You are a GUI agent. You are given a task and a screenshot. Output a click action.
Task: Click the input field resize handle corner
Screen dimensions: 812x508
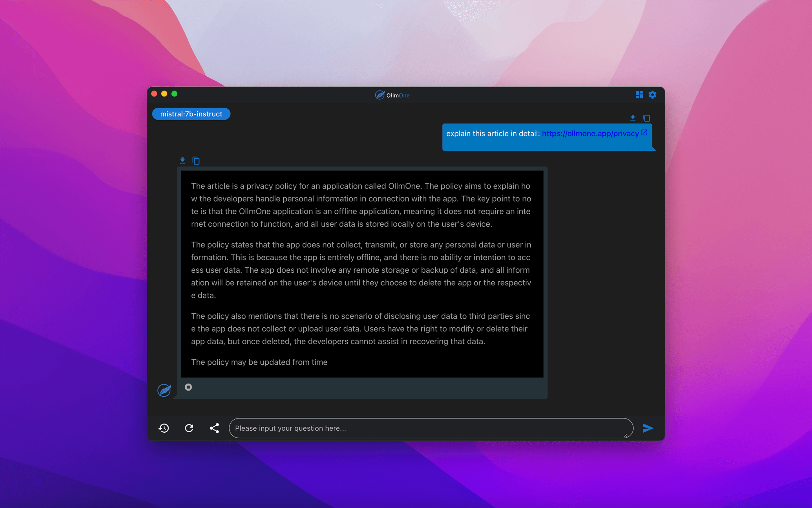point(626,435)
